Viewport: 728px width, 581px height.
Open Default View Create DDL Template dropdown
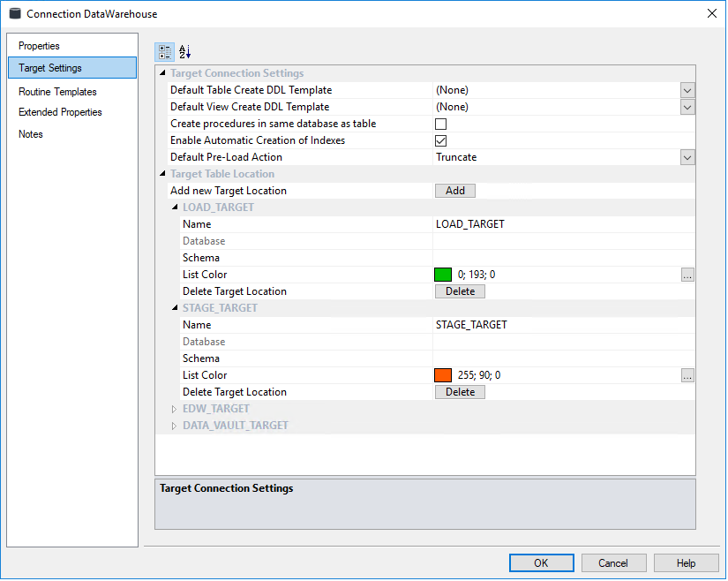pos(687,108)
